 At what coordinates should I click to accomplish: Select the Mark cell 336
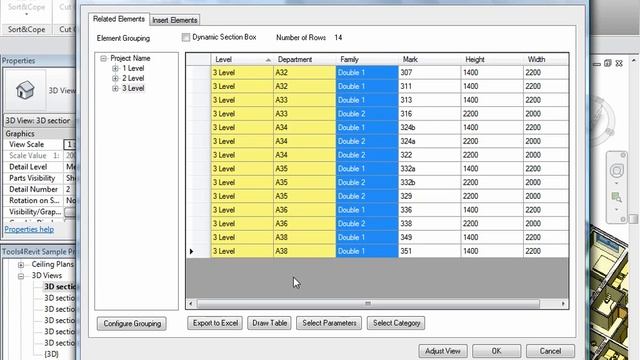pyautogui.click(x=429, y=210)
